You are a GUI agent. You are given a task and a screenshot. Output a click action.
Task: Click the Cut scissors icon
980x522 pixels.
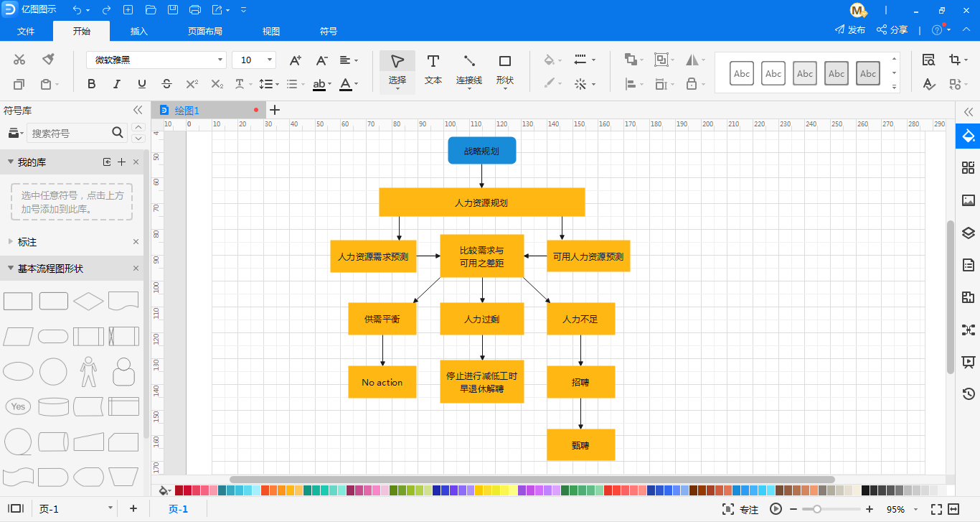click(19, 60)
